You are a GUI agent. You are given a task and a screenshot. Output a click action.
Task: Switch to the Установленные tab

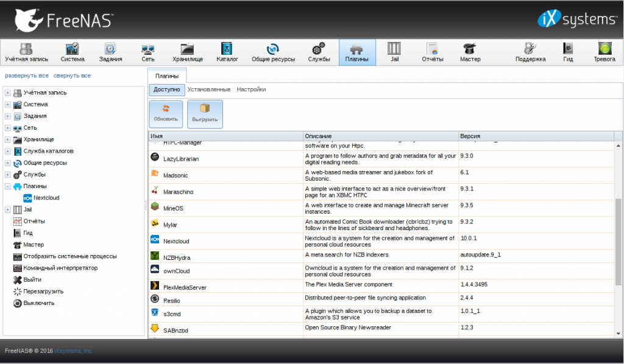pyautogui.click(x=209, y=89)
